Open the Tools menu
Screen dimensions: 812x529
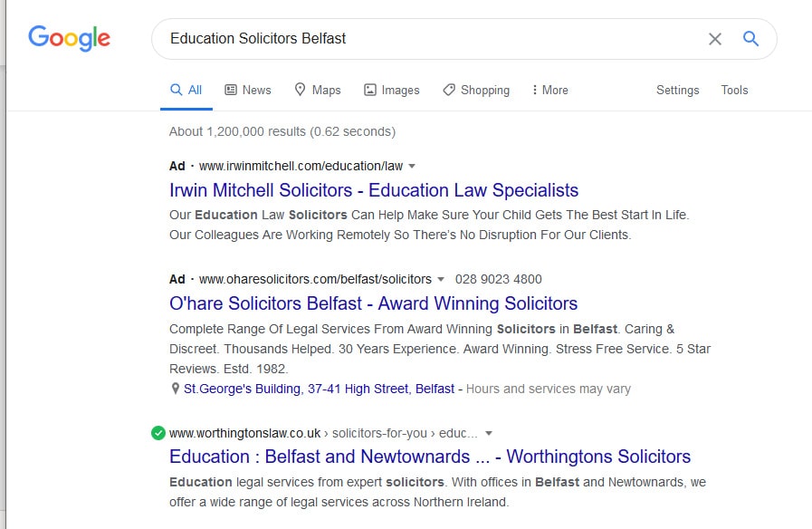tap(734, 91)
